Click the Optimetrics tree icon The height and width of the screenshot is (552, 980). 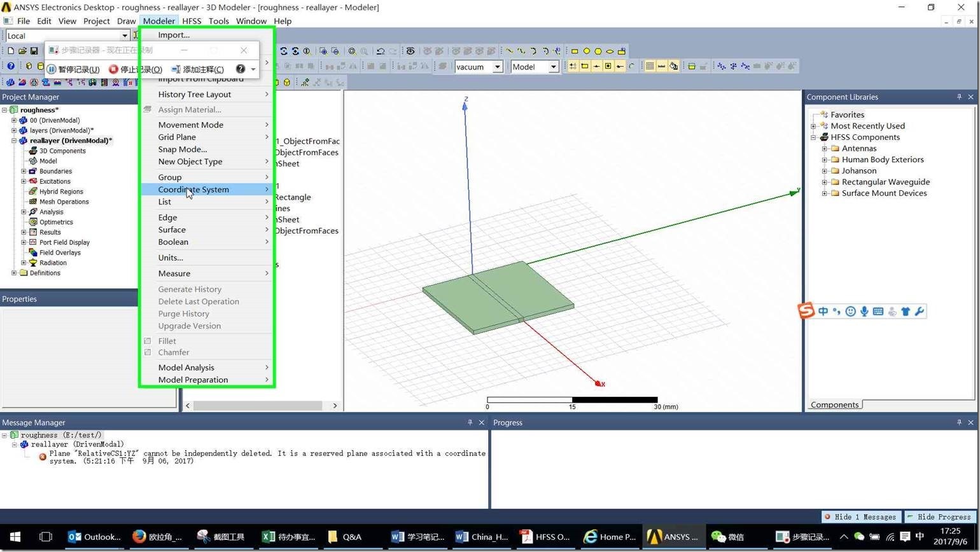click(33, 222)
